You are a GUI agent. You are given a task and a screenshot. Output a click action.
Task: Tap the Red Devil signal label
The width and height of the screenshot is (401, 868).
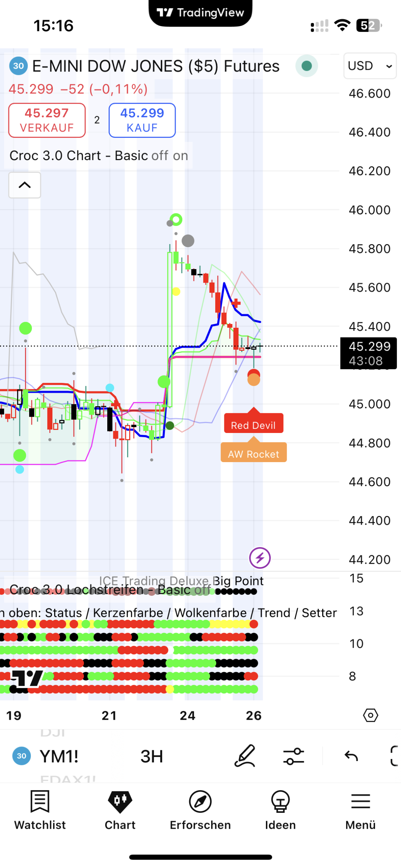(253, 425)
